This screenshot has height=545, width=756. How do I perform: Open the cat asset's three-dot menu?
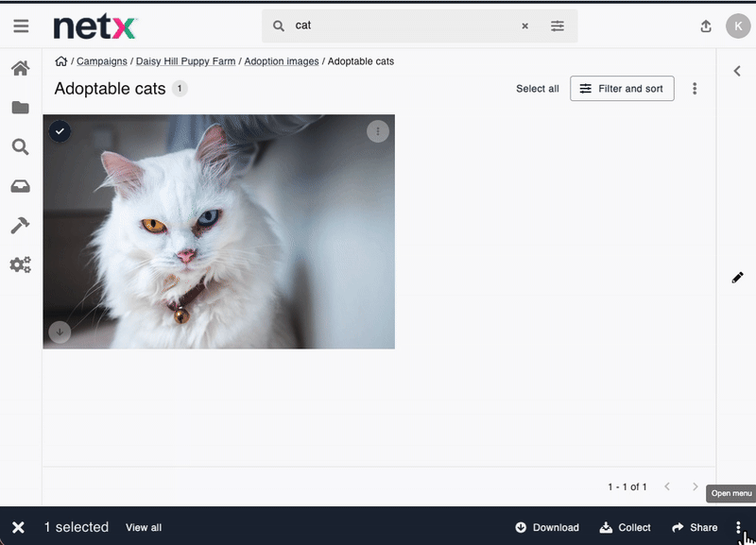(377, 132)
